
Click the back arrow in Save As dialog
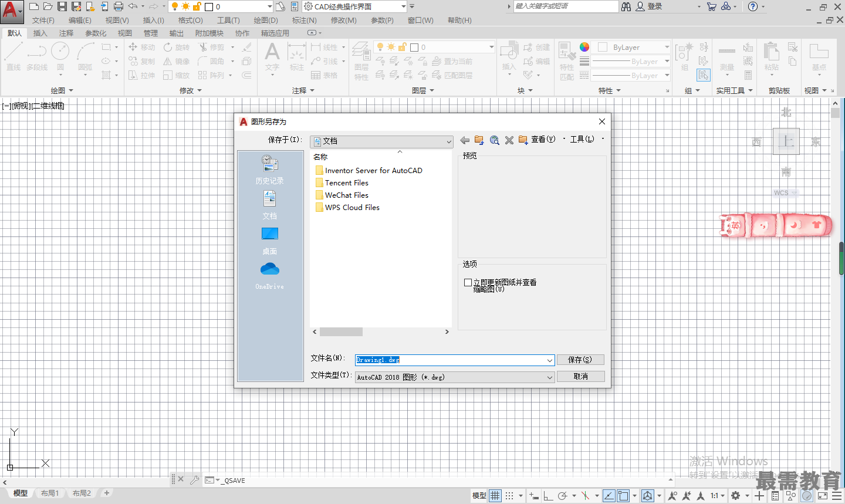point(465,140)
